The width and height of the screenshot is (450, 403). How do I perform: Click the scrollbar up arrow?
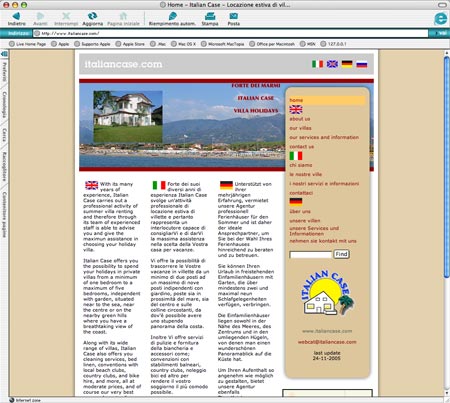(x=447, y=52)
